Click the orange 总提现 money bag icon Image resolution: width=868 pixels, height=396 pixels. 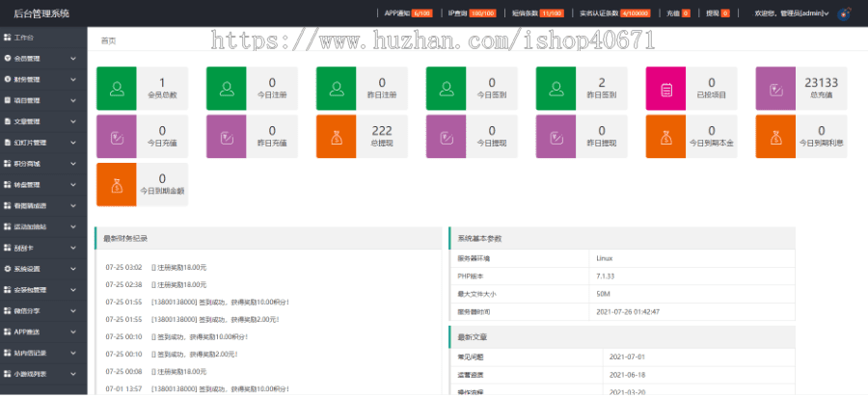pos(336,136)
